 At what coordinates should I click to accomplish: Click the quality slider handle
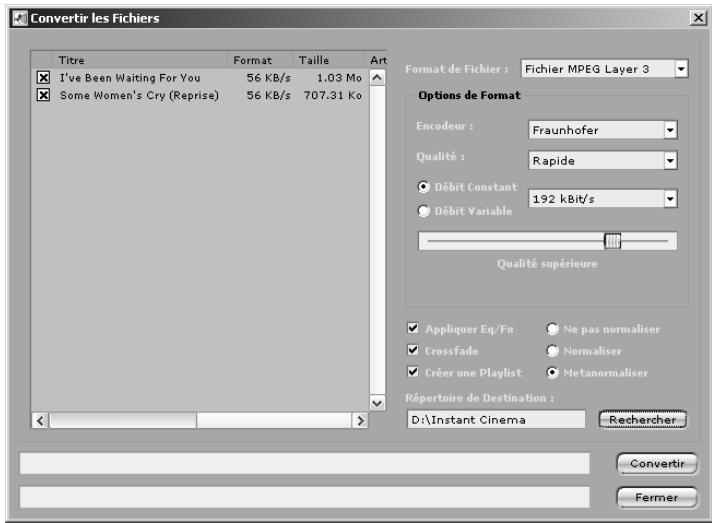(x=613, y=241)
